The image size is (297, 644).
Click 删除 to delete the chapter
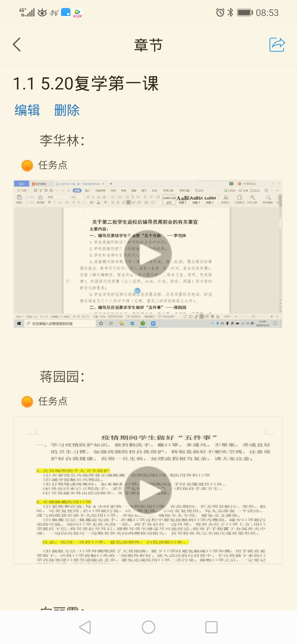coord(67,110)
